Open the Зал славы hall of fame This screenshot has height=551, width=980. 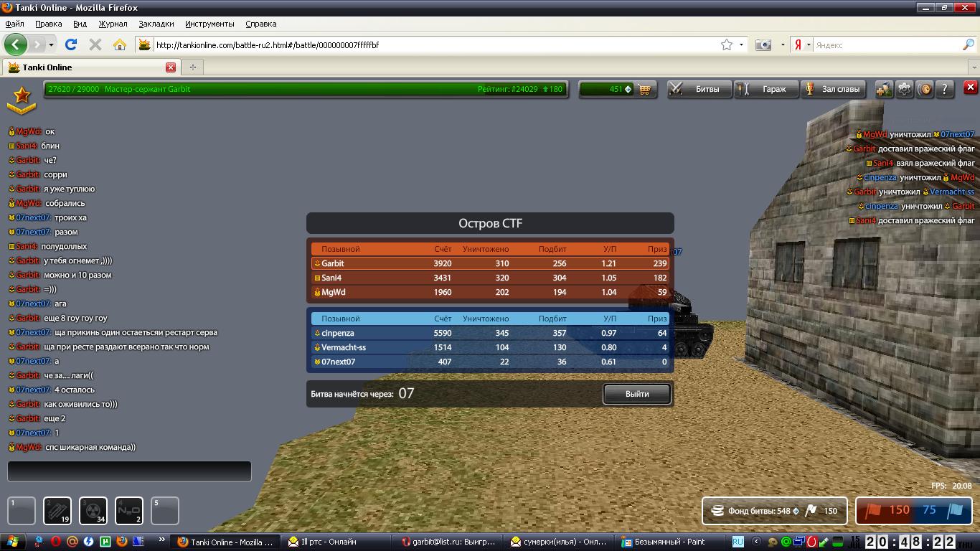coord(833,89)
